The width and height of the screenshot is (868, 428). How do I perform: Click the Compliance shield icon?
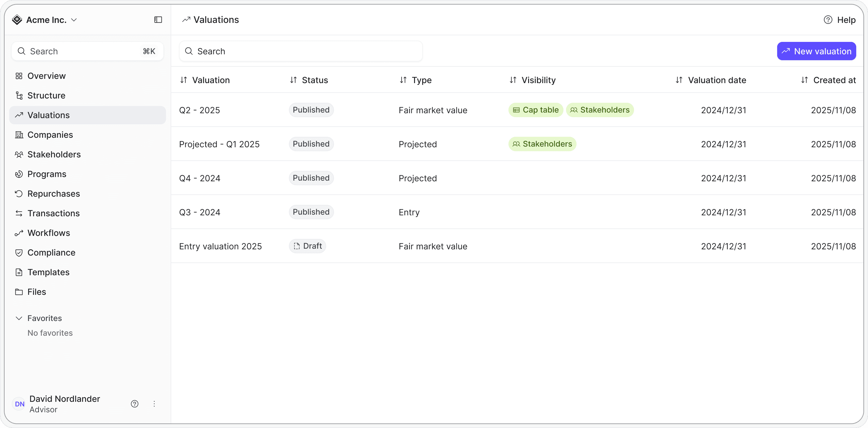click(x=19, y=253)
